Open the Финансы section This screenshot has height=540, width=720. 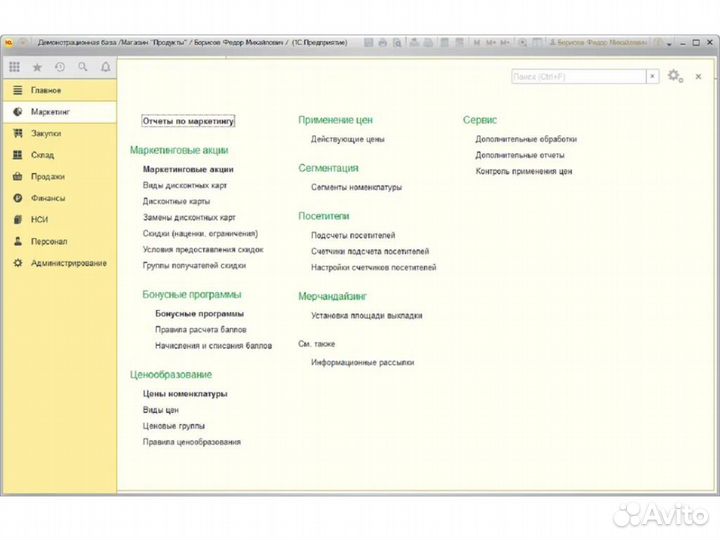click(47, 198)
